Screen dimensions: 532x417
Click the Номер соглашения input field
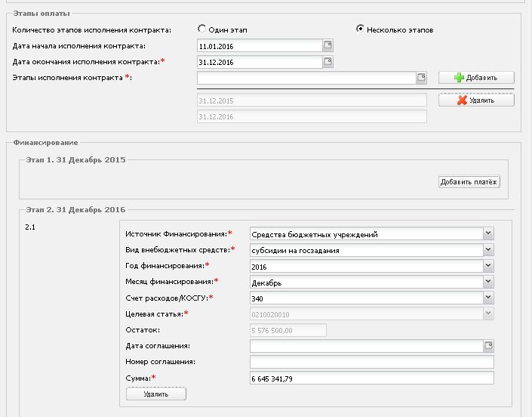pos(371,362)
